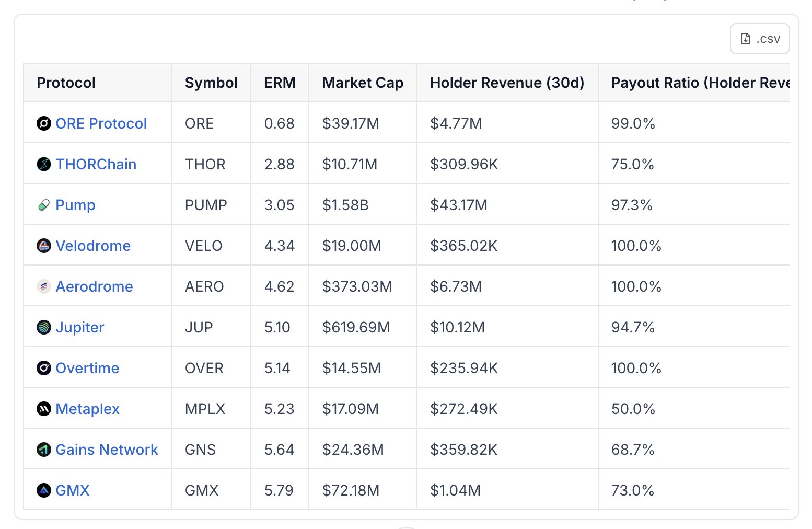
Task: Sort by the Market Cap column header
Action: [x=363, y=83]
